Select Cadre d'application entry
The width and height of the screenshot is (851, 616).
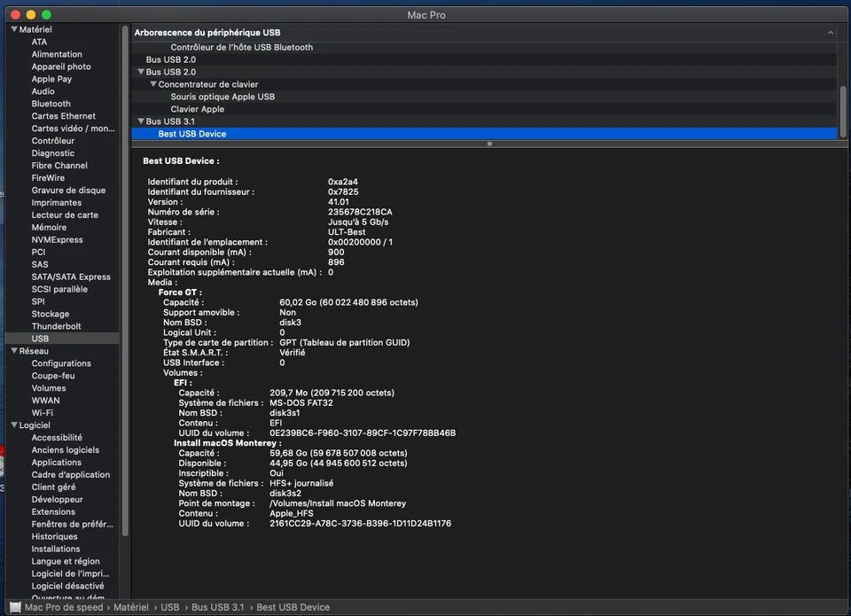[71, 475]
